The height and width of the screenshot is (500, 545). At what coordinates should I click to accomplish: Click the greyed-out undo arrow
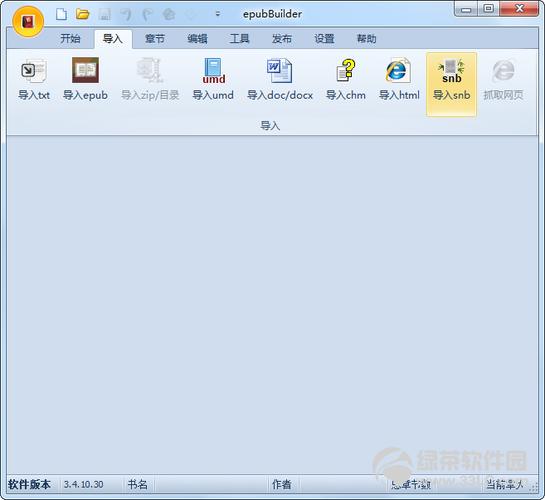tap(126, 14)
